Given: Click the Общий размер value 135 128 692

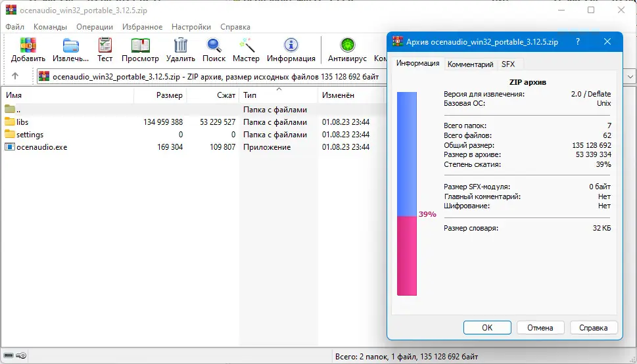Looking at the screenshot, I should click(x=592, y=145).
